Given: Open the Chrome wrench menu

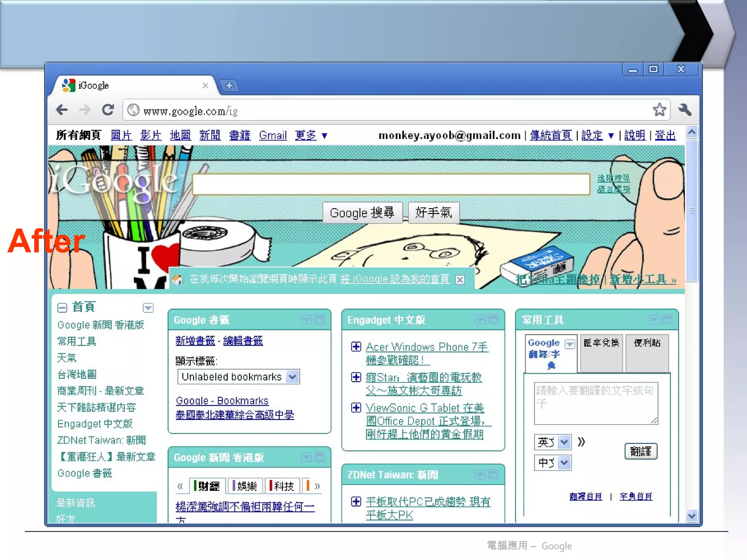Looking at the screenshot, I should 685,110.
